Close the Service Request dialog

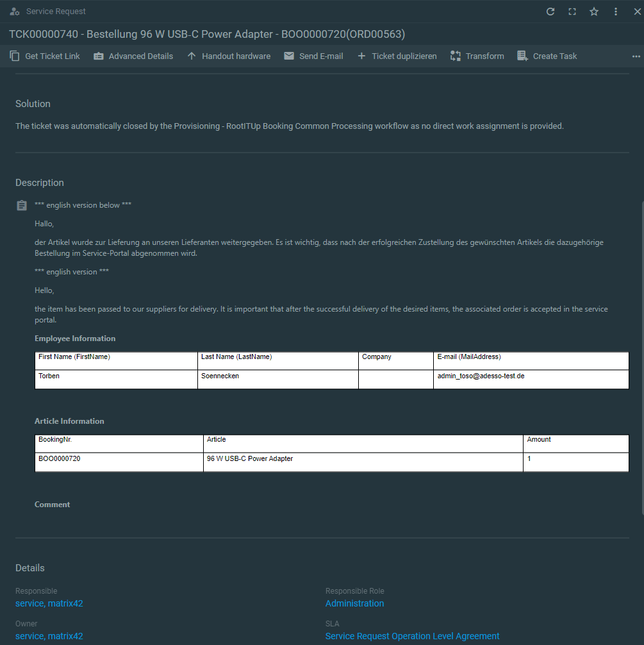click(x=637, y=12)
